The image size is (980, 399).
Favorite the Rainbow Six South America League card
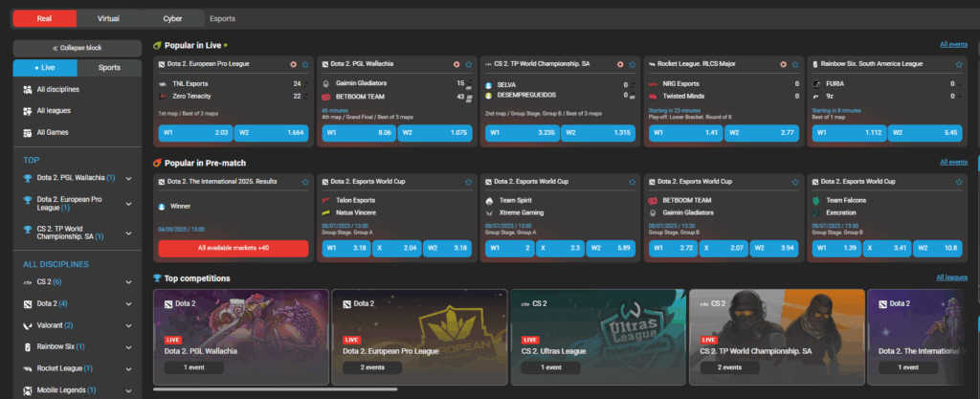959,64
